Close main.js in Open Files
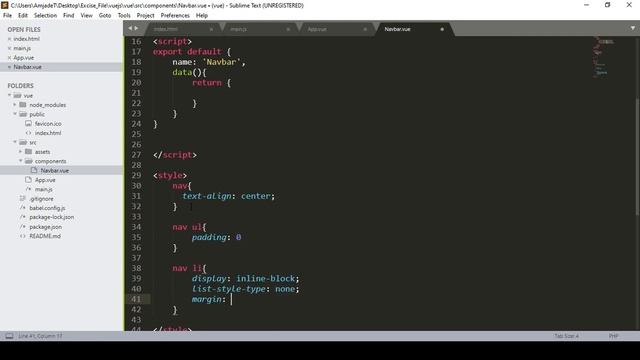The width and height of the screenshot is (640, 360). coord(9,48)
